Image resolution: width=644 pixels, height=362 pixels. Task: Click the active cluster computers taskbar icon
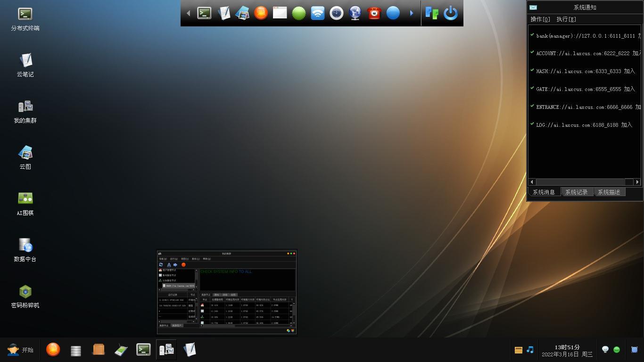click(x=166, y=350)
